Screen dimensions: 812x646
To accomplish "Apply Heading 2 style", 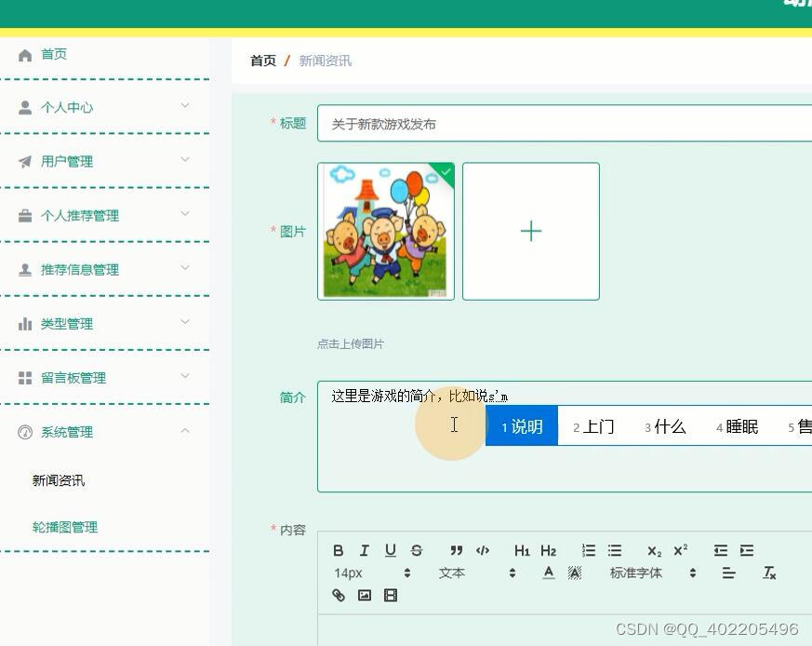I will pos(548,550).
